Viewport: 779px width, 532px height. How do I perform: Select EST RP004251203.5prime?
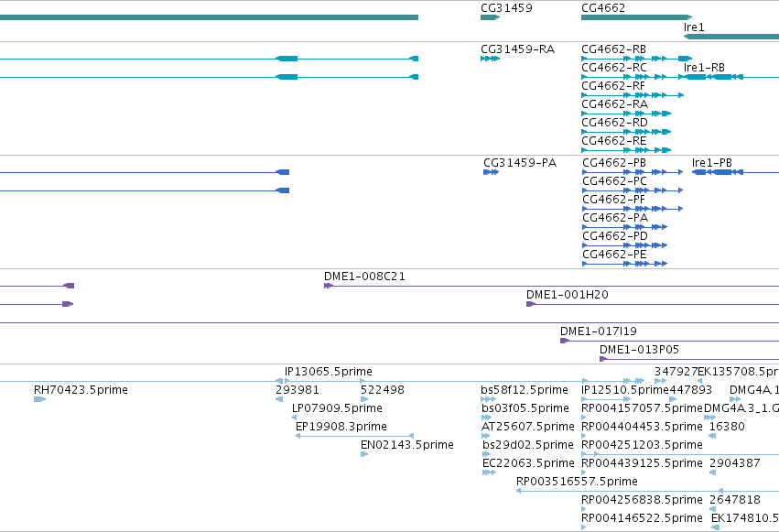(642, 446)
